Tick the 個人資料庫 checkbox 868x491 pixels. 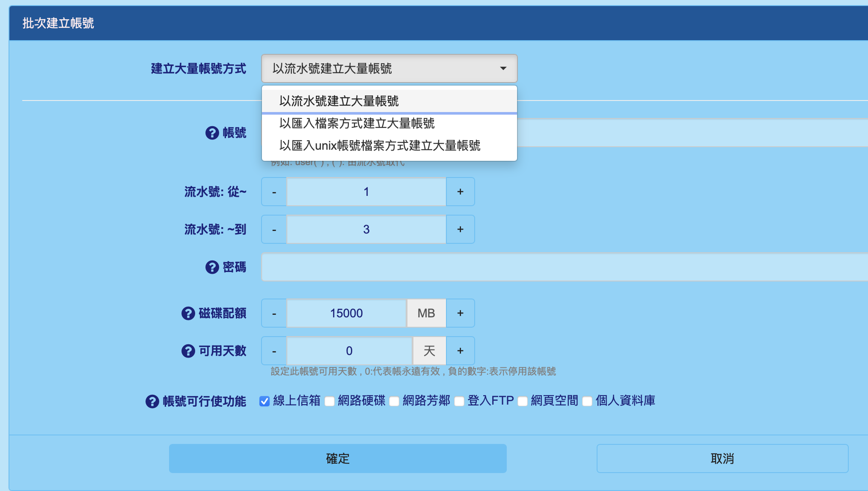[x=587, y=401]
